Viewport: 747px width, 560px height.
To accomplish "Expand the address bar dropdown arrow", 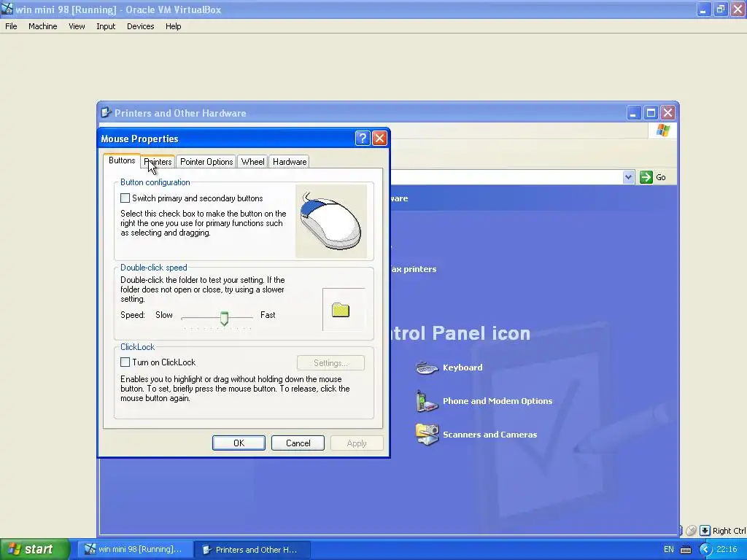I will [628, 177].
